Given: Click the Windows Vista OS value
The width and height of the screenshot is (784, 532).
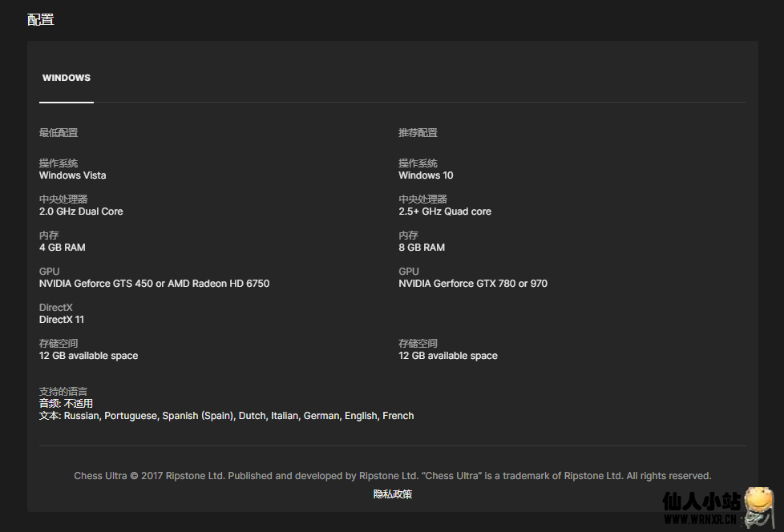Looking at the screenshot, I should [x=72, y=175].
